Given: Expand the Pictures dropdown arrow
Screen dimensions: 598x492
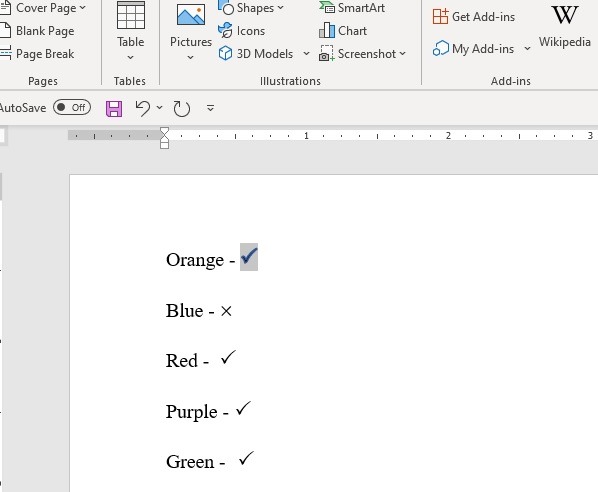Looking at the screenshot, I should coord(190,58).
